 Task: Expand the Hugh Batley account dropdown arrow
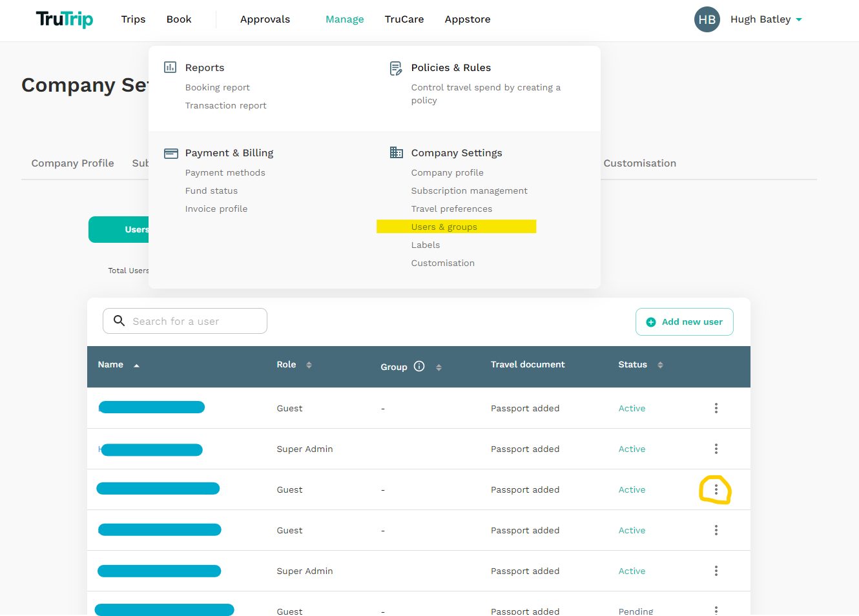(x=799, y=20)
